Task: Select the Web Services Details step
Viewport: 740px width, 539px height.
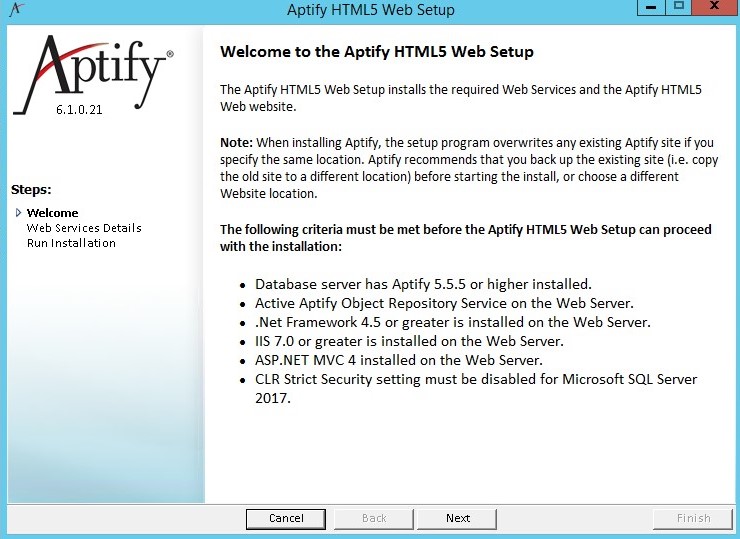Action: [84, 228]
